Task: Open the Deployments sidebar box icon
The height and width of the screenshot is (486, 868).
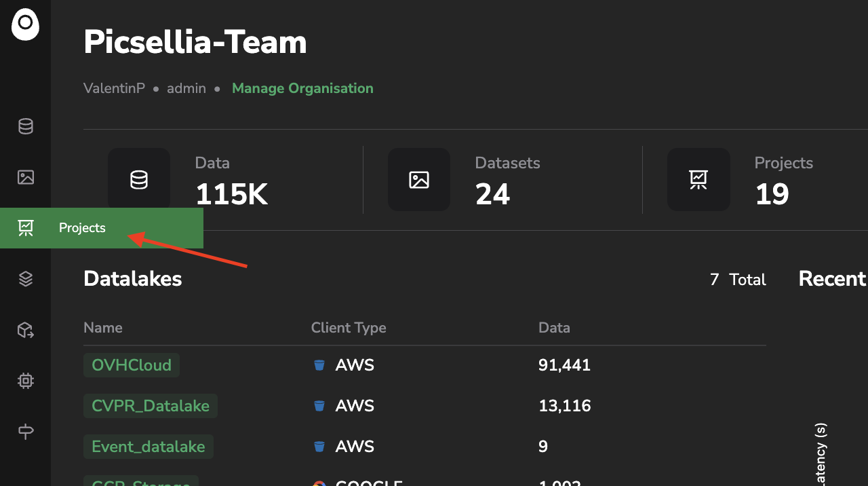Action: point(26,330)
